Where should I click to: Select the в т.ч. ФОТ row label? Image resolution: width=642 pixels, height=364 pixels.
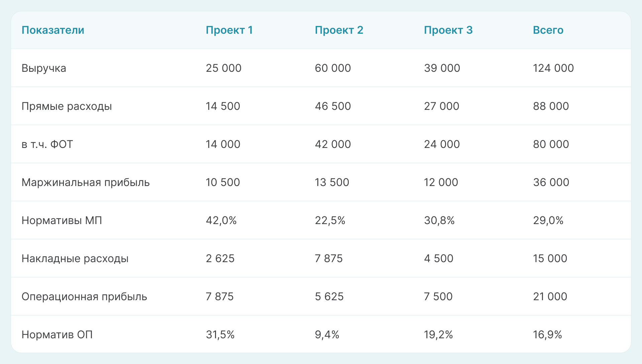point(47,144)
